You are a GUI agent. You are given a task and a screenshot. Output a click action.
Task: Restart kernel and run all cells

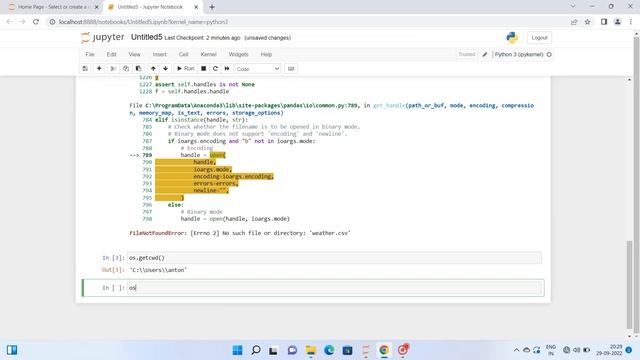click(x=227, y=69)
